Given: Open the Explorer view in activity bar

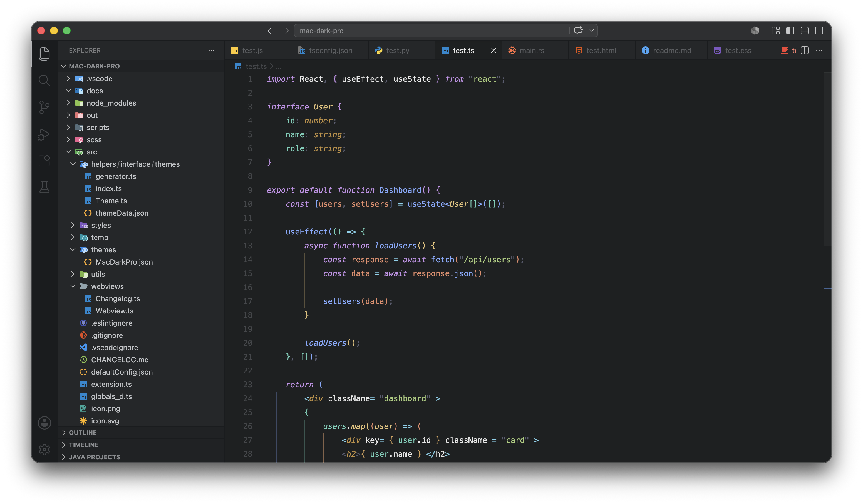Looking at the screenshot, I should point(44,54).
